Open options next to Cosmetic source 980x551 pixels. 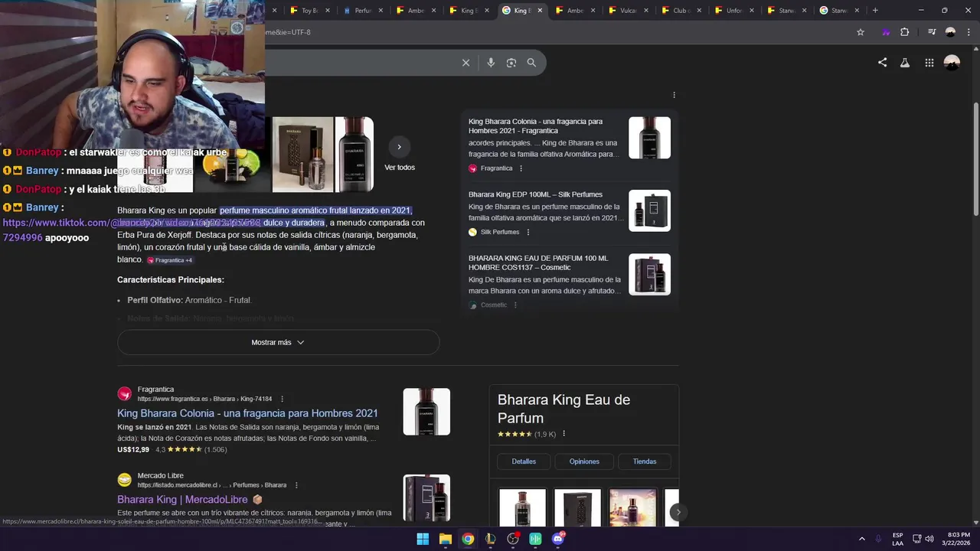click(x=515, y=305)
